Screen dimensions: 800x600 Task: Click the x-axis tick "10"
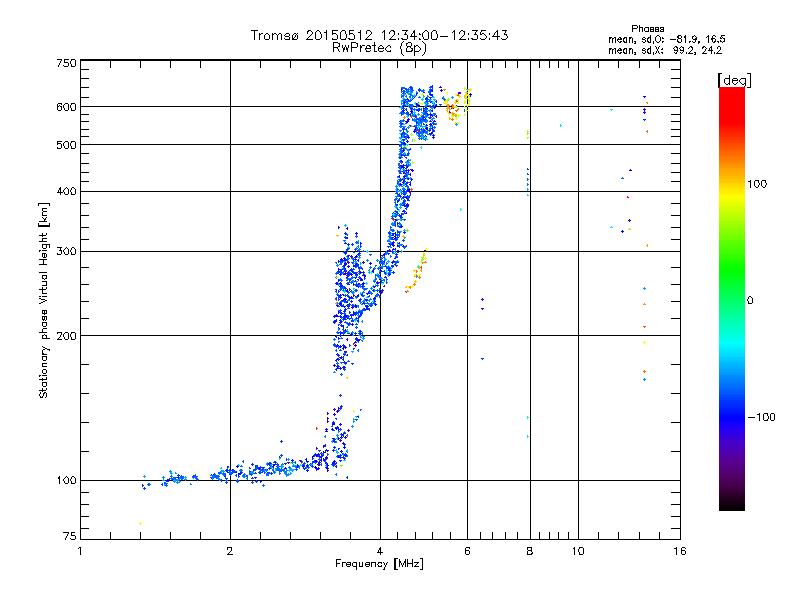click(x=578, y=551)
